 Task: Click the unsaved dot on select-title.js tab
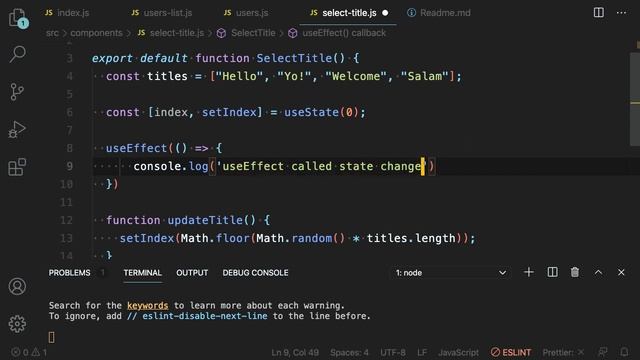click(x=385, y=13)
